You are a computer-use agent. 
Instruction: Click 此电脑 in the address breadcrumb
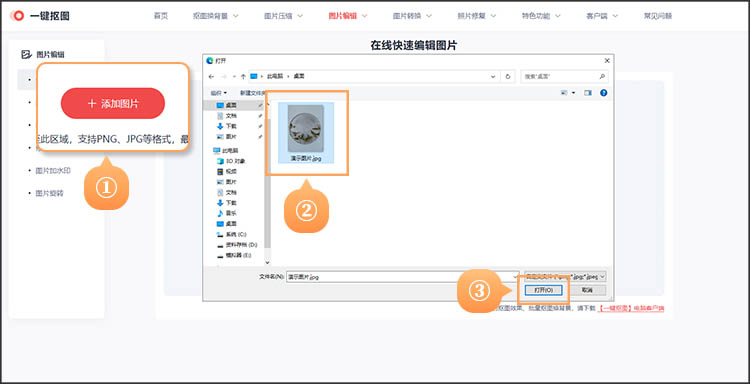point(274,76)
